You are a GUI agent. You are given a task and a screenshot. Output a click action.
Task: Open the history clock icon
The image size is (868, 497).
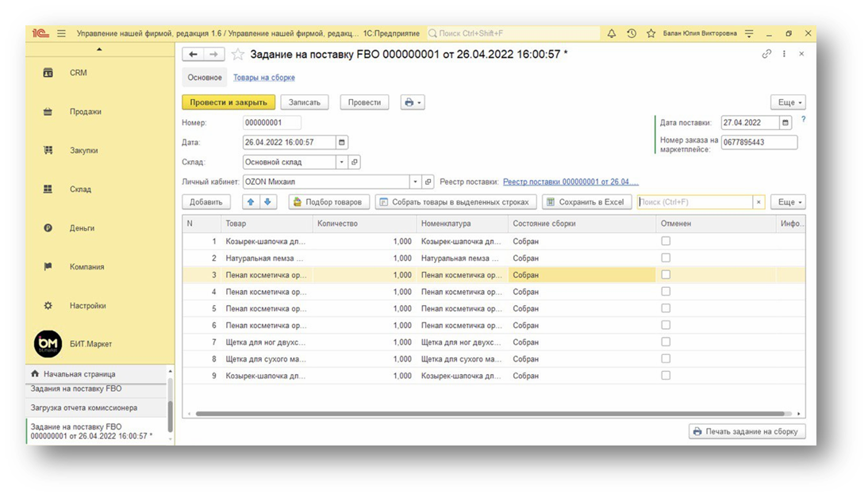coord(632,34)
